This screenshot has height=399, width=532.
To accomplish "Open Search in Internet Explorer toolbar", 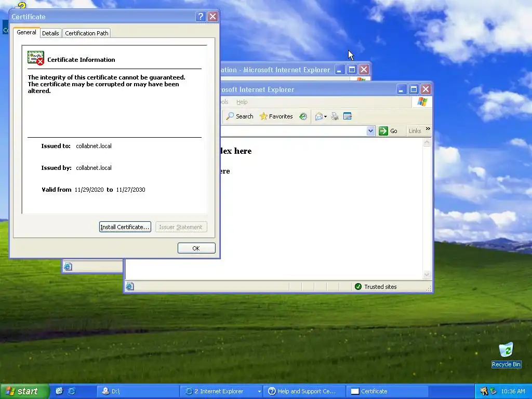I will coord(240,116).
